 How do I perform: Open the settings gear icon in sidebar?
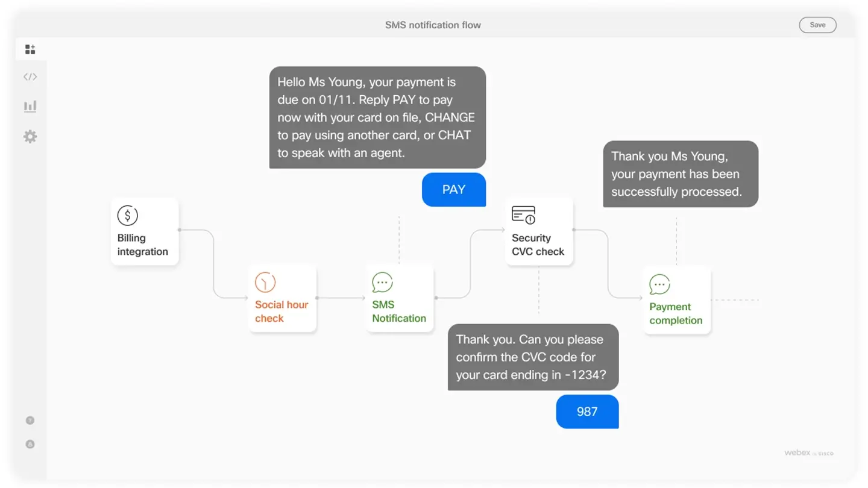(30, 137)
